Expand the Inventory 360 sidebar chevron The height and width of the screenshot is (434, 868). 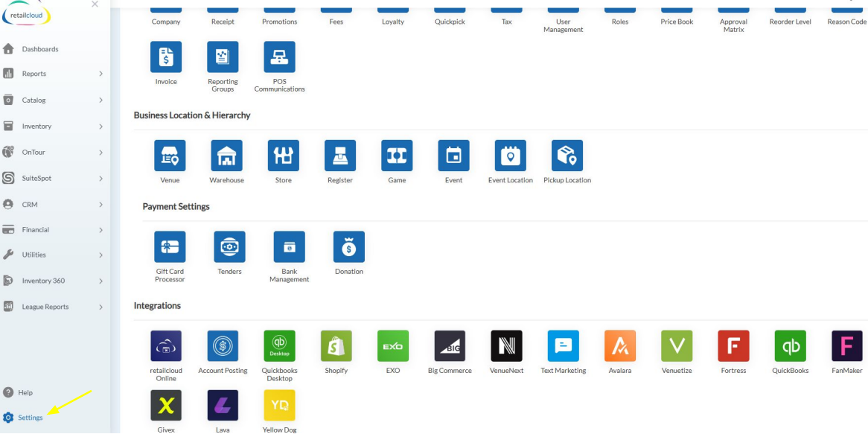100,281
